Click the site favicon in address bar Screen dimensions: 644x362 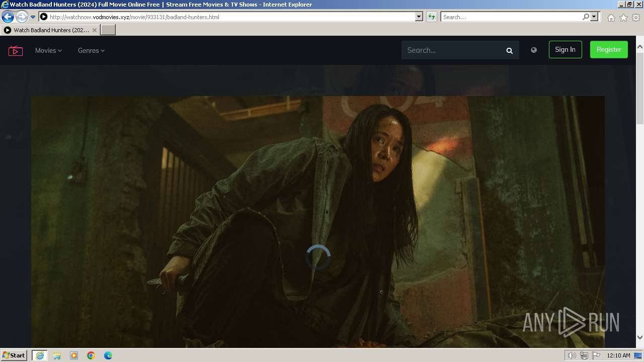(x=43, y=17)
